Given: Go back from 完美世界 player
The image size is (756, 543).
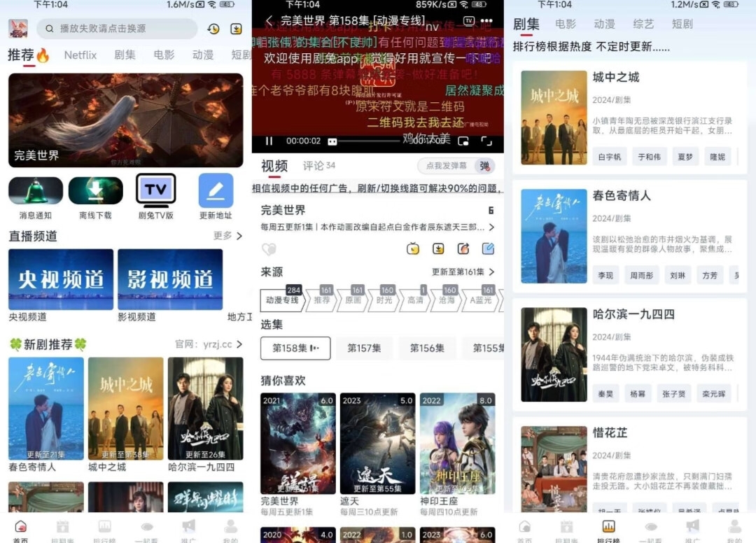Looking at the screenshot, I should coord(269,21).
